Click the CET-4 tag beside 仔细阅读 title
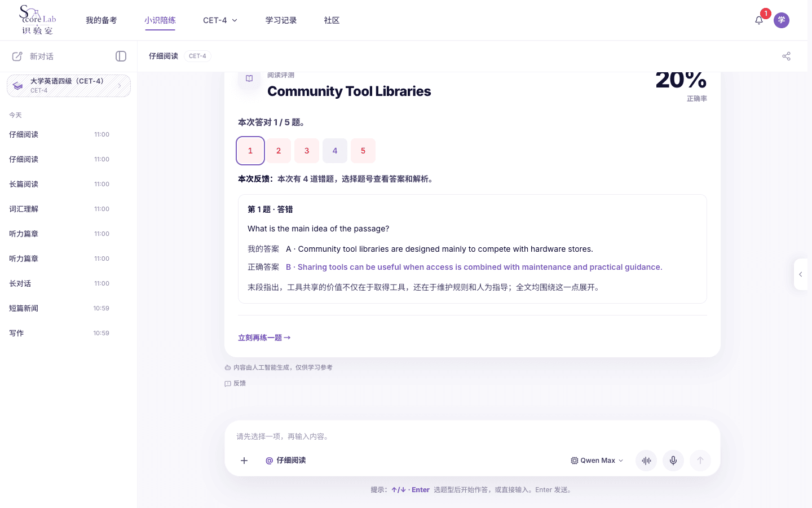Screen dimensions: 812x508 coord(197,56)
